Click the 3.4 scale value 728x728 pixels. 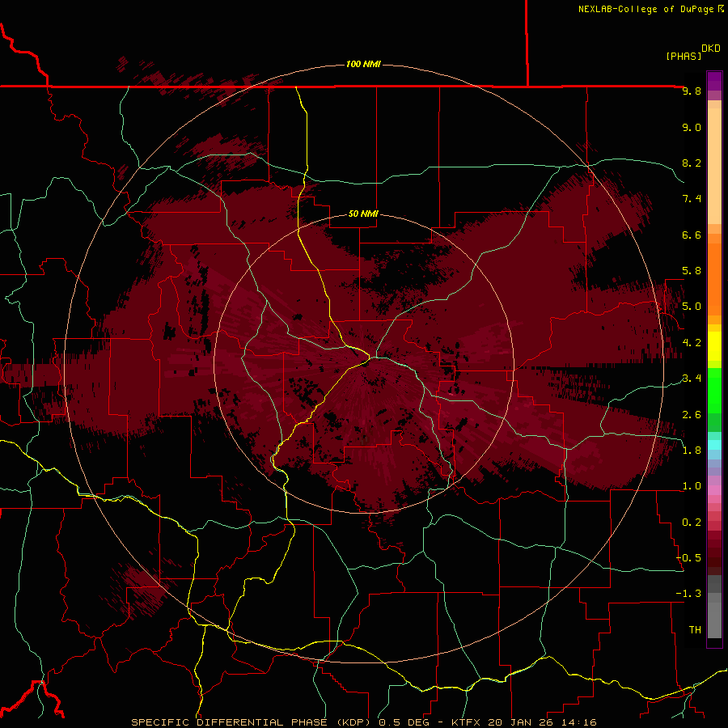[692, 379]
